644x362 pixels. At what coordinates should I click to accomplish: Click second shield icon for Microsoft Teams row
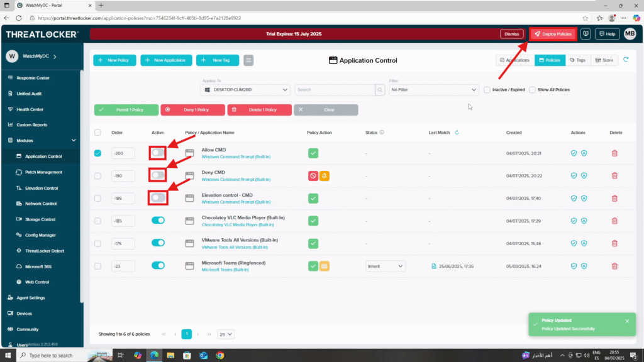[x=584, y=266]
